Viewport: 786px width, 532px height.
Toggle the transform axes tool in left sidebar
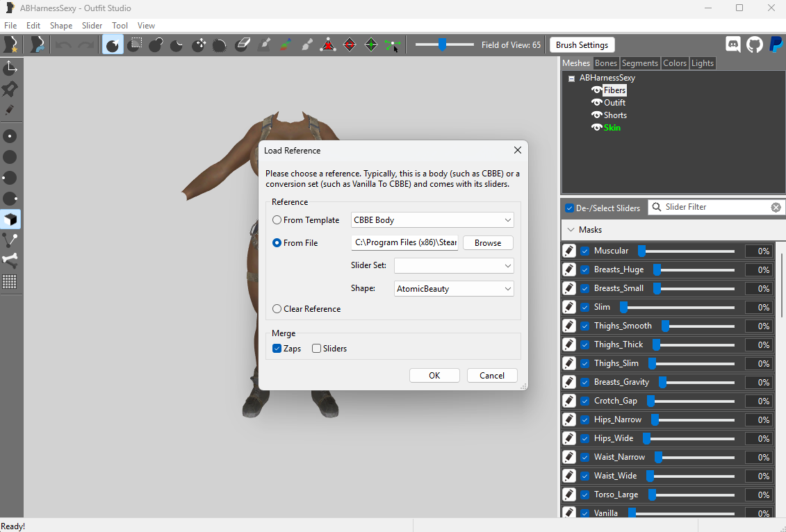tap(10, 67)
